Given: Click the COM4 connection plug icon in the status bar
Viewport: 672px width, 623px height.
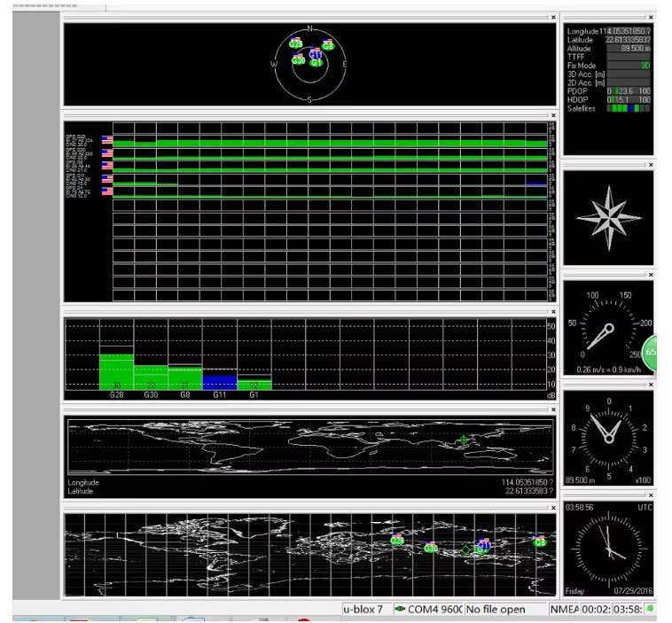Looking at the screenshot, I should click(x=401, y=609).
